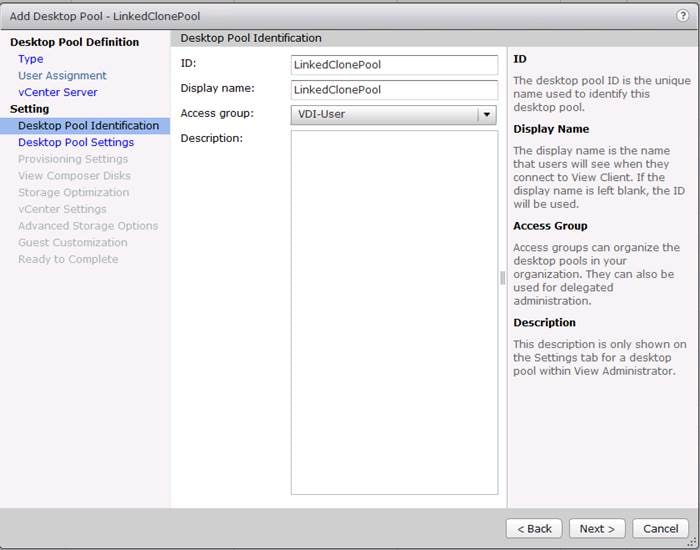Screen dimensions: 700x550
Task: Go to the vCenter Server step
Action: pos(58,92)
